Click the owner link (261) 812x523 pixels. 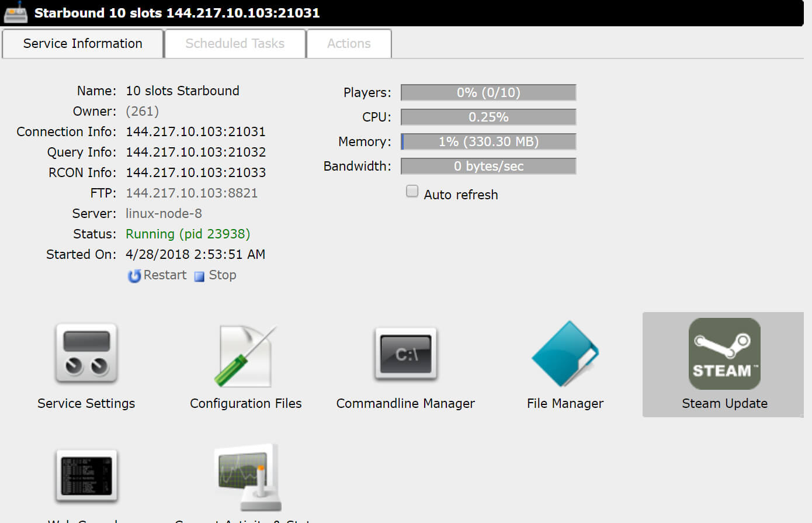pos(142,111)
